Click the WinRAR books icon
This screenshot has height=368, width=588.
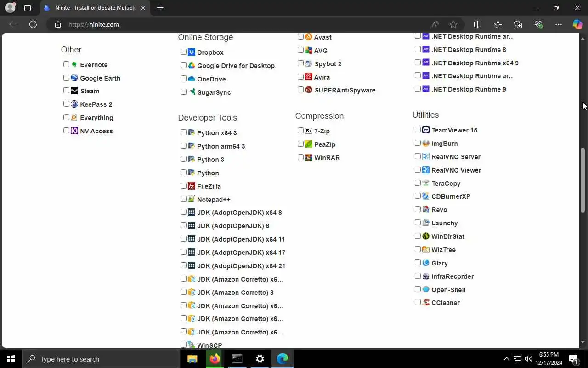pyautogui.click(x=309, y=158)
